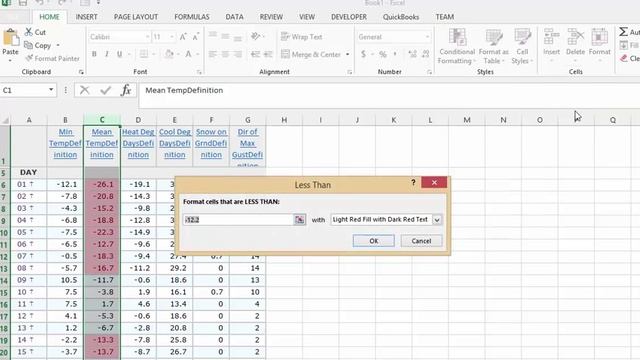The height and width of the screenshot is (360, 640).
Task: Click the AutoSum sigma icon
Action: coord(623,31)
